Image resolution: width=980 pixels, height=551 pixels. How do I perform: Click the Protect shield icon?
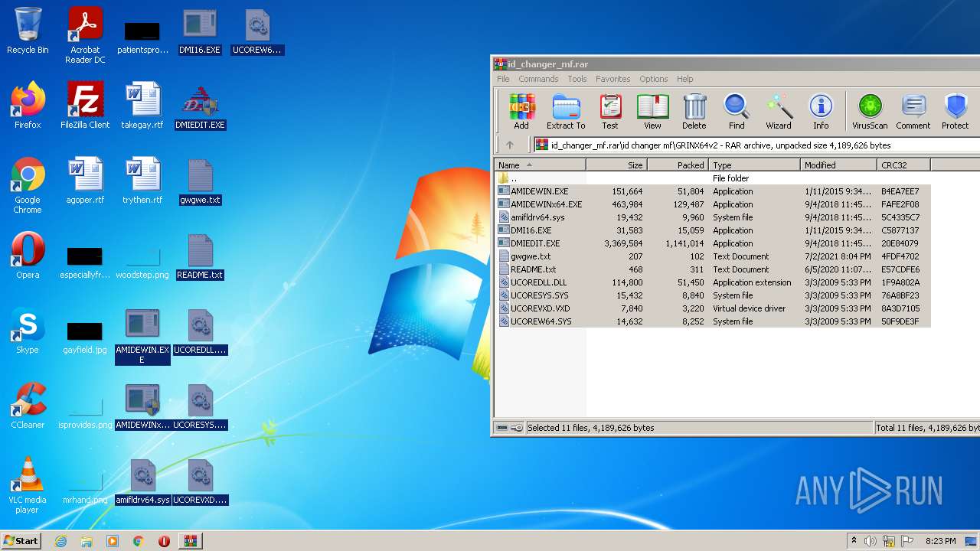pos(955,112)
